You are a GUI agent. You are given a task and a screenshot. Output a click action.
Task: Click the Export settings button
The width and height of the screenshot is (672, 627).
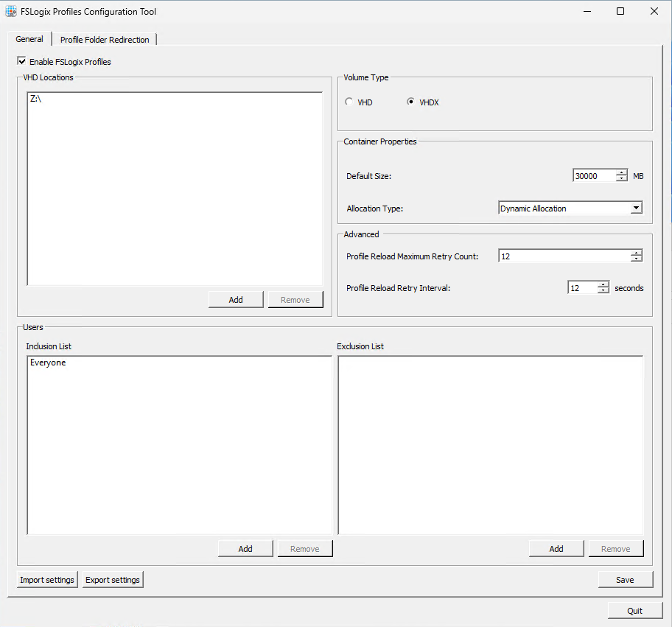(113, 579)
